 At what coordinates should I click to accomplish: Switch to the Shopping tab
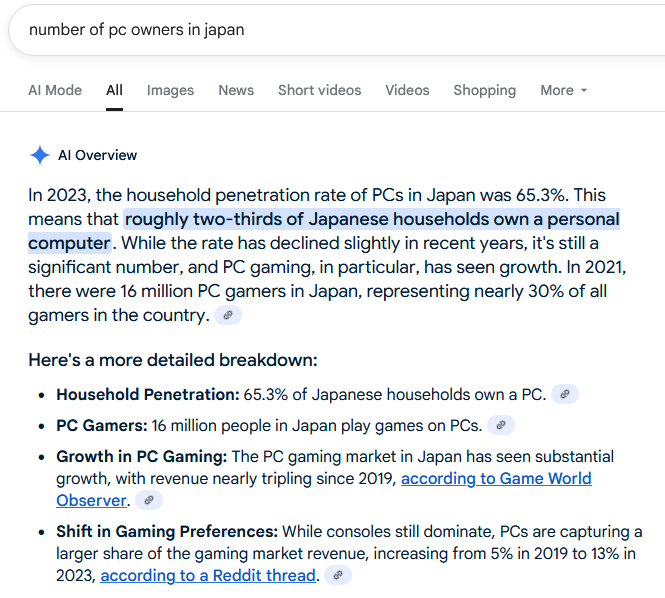[484, 90]
